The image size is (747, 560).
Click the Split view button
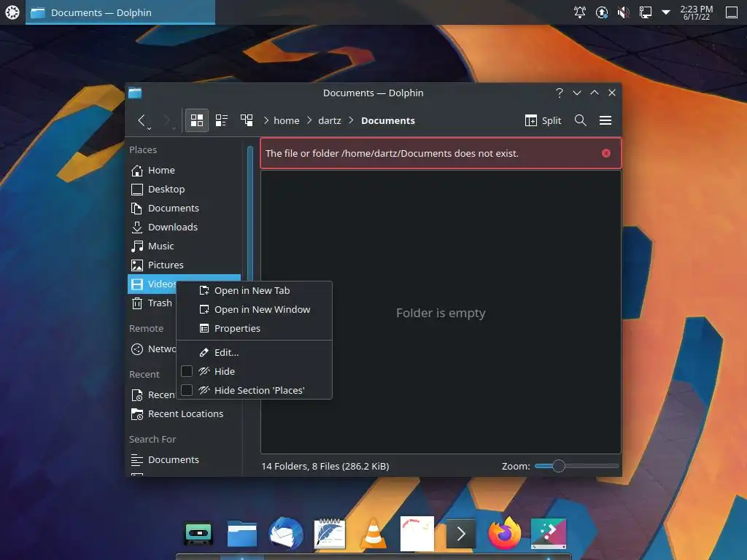(543, 120)
